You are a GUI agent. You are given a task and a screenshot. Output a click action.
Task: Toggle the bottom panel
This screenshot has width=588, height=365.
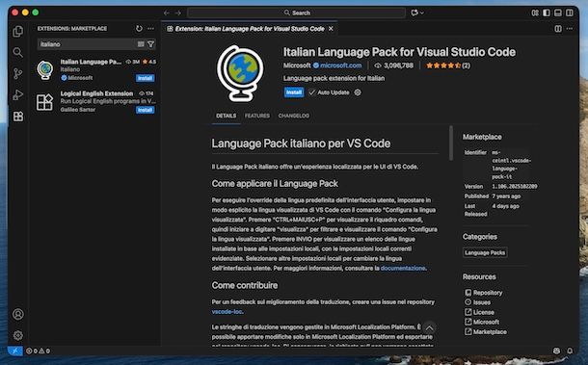[x=558, y=13]
